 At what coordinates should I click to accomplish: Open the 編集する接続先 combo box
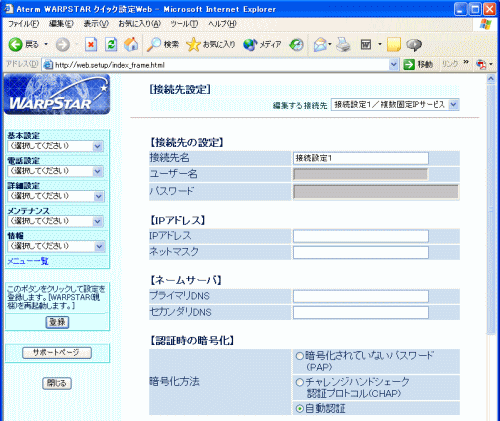tap(395, 105)
